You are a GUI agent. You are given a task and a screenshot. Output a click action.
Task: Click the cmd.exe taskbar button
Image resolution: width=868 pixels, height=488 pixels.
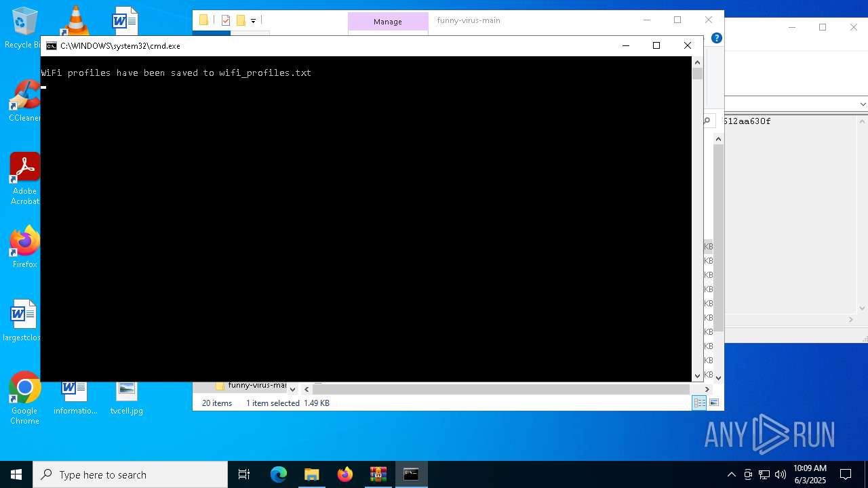coord(411,474)
